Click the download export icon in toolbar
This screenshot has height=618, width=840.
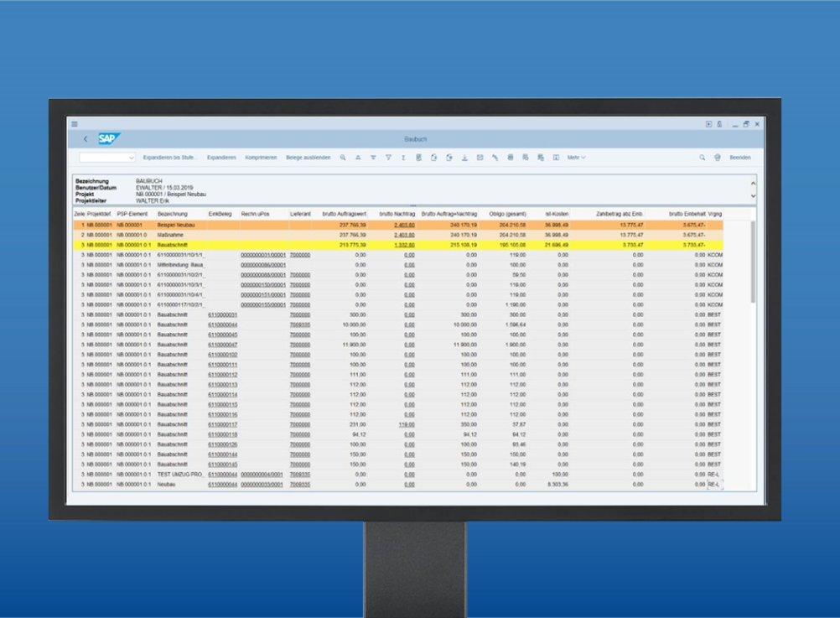tap(464, 158)
